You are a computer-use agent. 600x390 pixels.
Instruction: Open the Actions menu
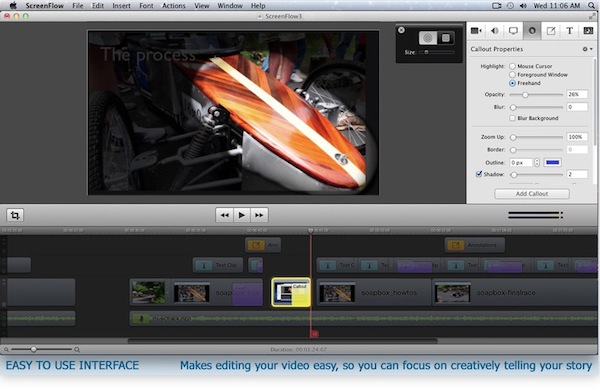pos(174,6)
